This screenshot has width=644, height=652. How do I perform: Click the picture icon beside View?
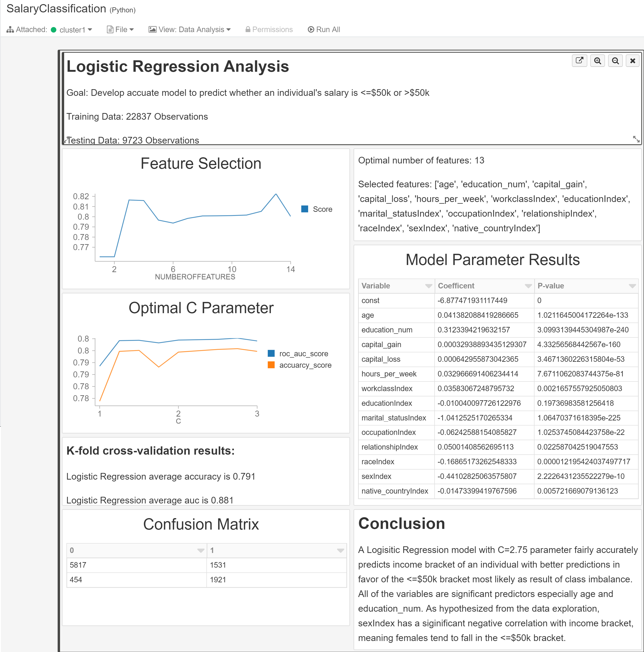coord(152,30)
